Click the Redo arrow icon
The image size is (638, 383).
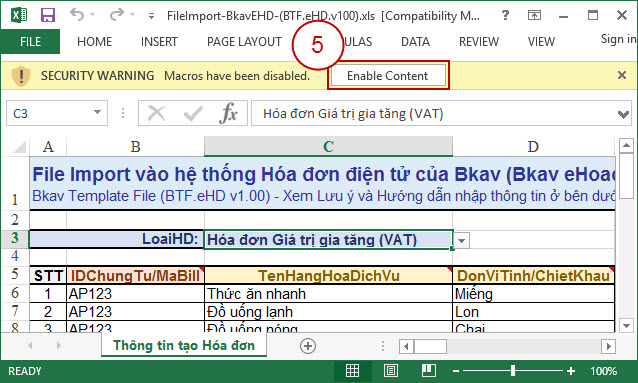tap(116, 15)
